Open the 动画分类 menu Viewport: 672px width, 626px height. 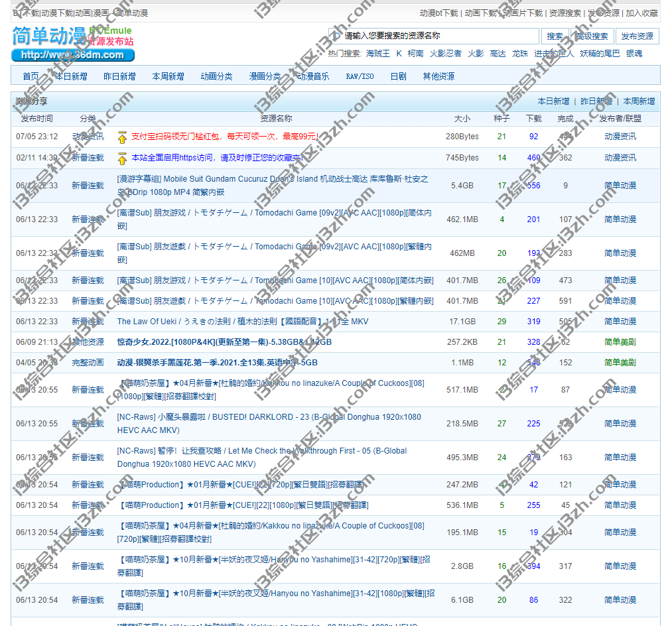(216, 76)
